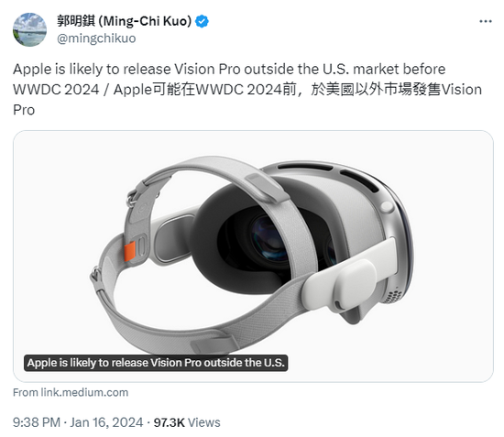Click the trailing word Pro on last tweet line

point(24,110)
